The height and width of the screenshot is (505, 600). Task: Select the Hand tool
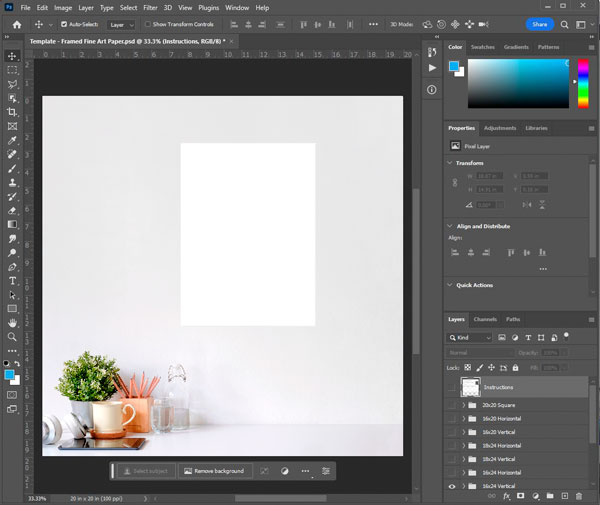[12, 323]
